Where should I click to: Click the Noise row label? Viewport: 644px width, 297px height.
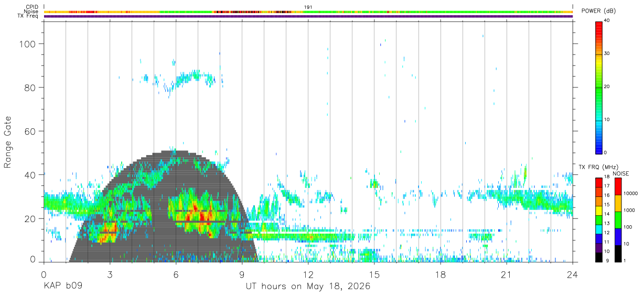tap(31, 12)
